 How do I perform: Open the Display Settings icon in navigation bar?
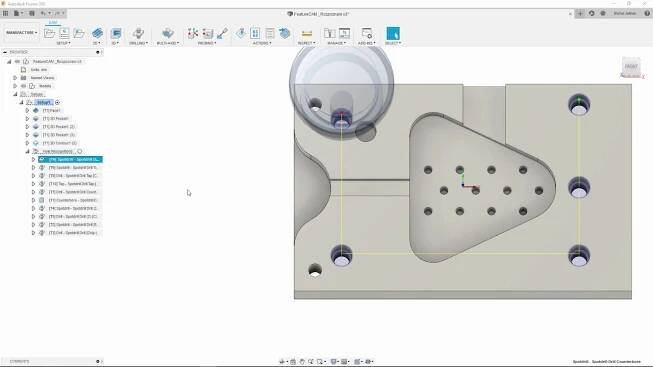pos(334,362)
